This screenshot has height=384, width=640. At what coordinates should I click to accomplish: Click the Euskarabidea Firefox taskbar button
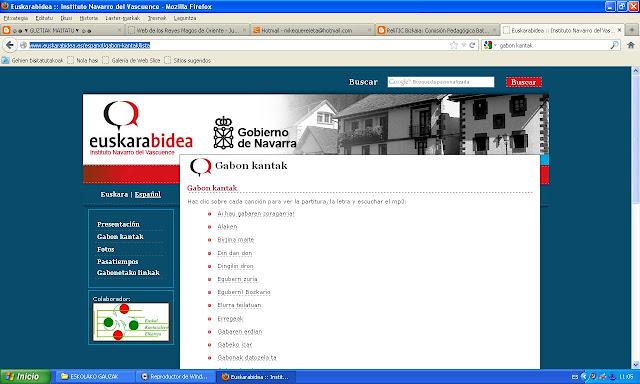pyautogui.click(x=256, y=377)
